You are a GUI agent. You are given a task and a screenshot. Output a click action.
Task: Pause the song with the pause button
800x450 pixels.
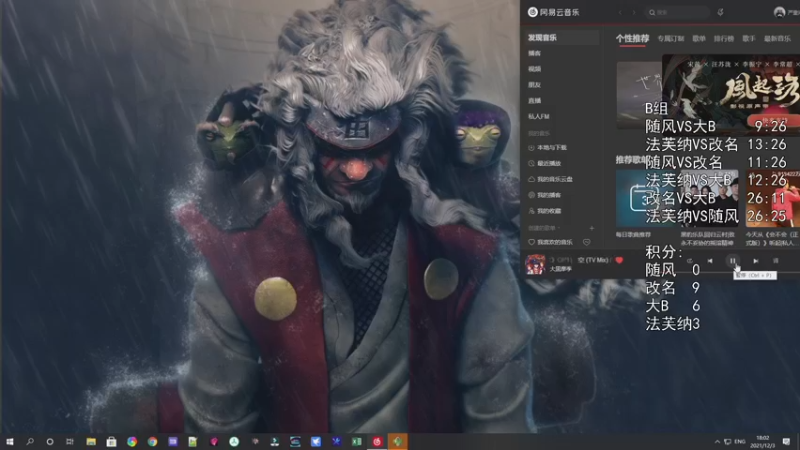(733, 261)
